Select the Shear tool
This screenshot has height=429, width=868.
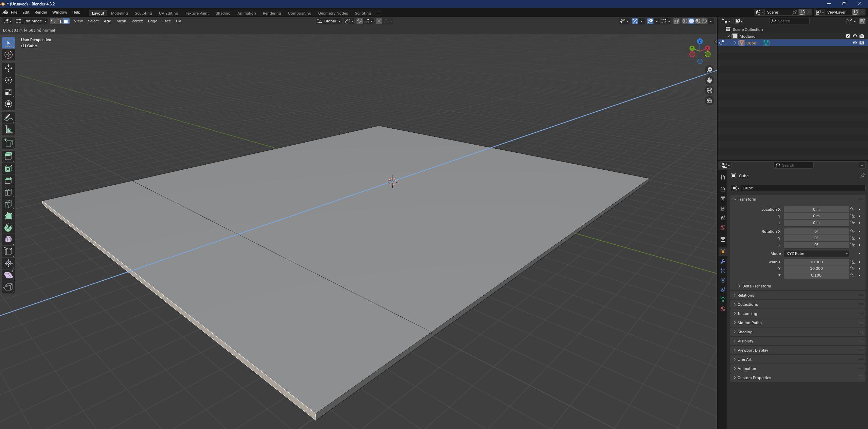click(8, 275)
